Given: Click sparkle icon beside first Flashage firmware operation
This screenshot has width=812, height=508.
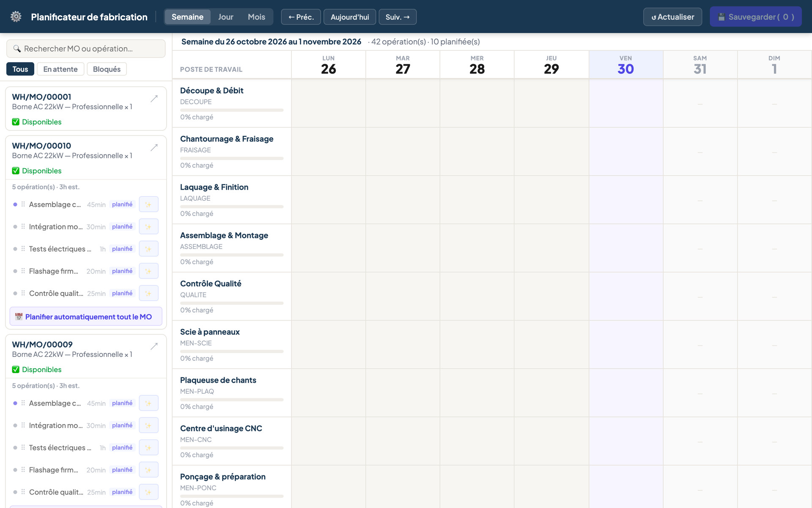Looking at the screenshot, I should [148, 271].
